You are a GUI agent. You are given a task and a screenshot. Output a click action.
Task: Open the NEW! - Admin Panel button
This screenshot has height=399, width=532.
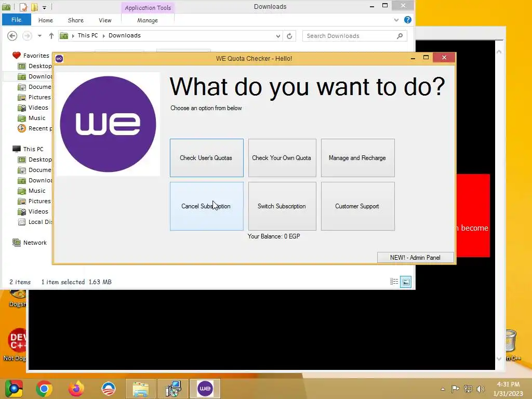click(x=415, y=258)
